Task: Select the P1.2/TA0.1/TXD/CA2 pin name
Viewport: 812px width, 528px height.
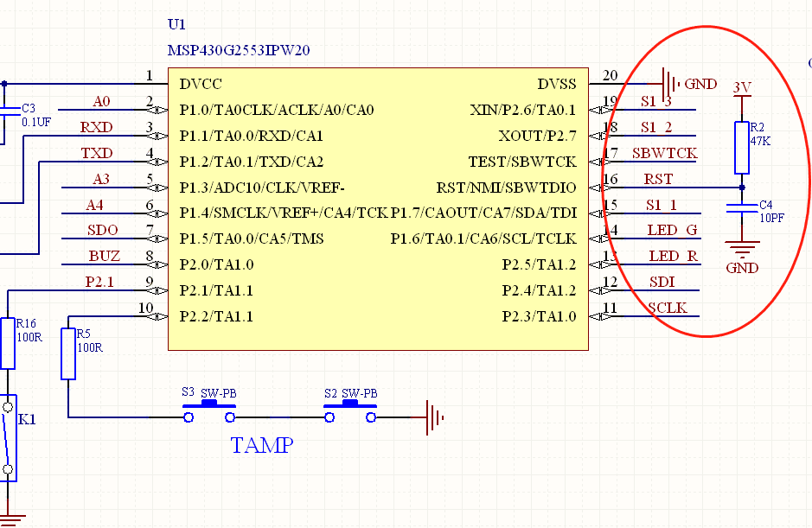Action: coord(252,162)
